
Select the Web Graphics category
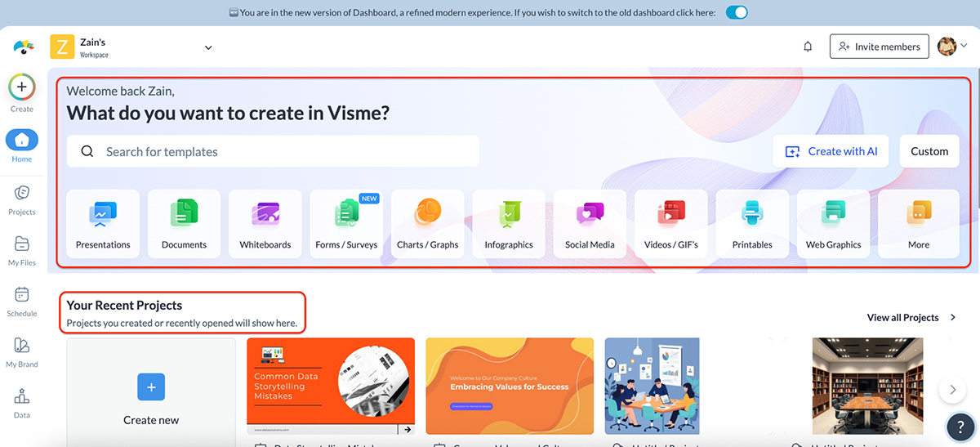coord(834,224)
